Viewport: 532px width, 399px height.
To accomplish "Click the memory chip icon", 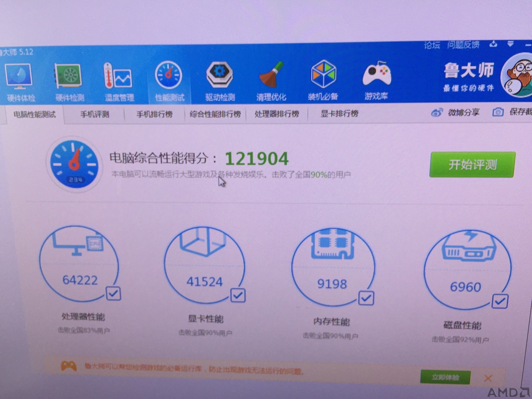I will [332, 244].
